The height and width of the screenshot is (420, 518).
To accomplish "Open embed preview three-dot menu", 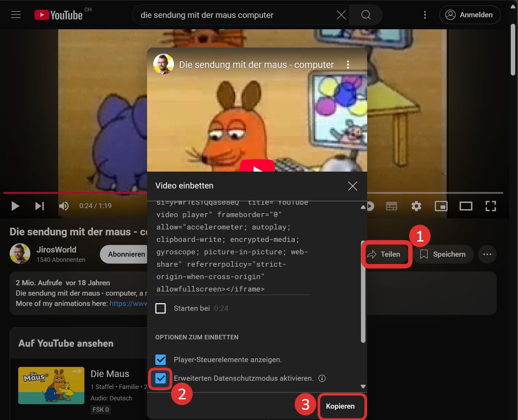I will point(348,64).
